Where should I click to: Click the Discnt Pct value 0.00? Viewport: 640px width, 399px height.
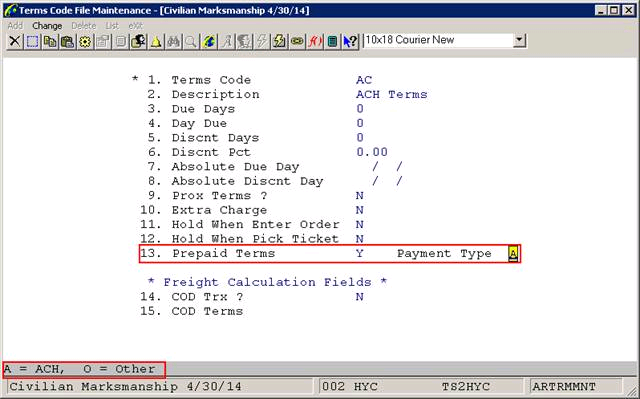[372, 152]
